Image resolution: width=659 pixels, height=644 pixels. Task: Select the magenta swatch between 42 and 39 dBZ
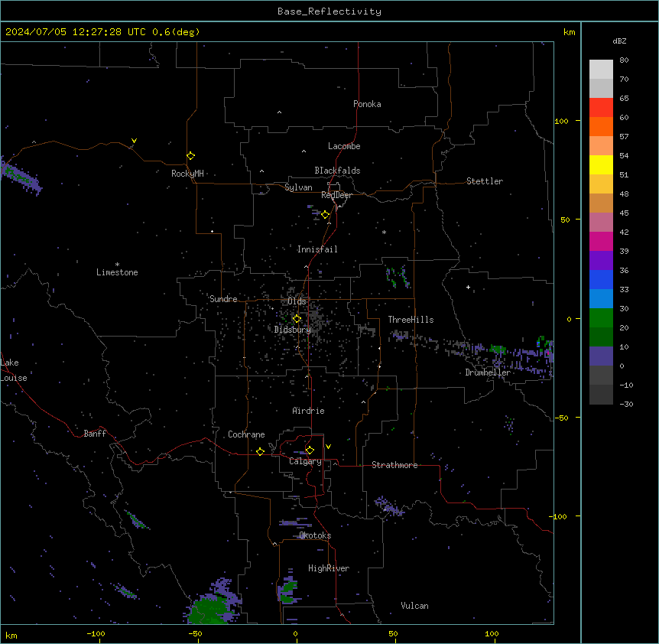tap(601, 241)
